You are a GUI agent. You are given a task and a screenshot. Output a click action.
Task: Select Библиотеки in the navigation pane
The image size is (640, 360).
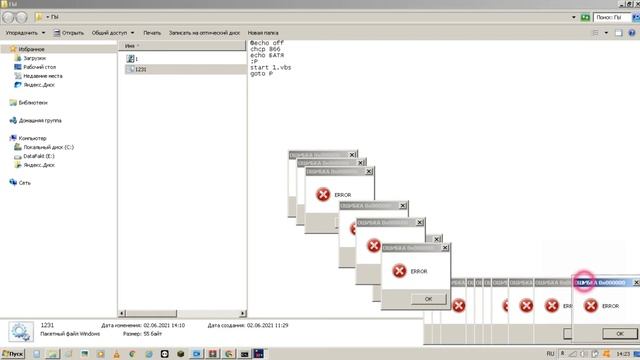[33, 102]
